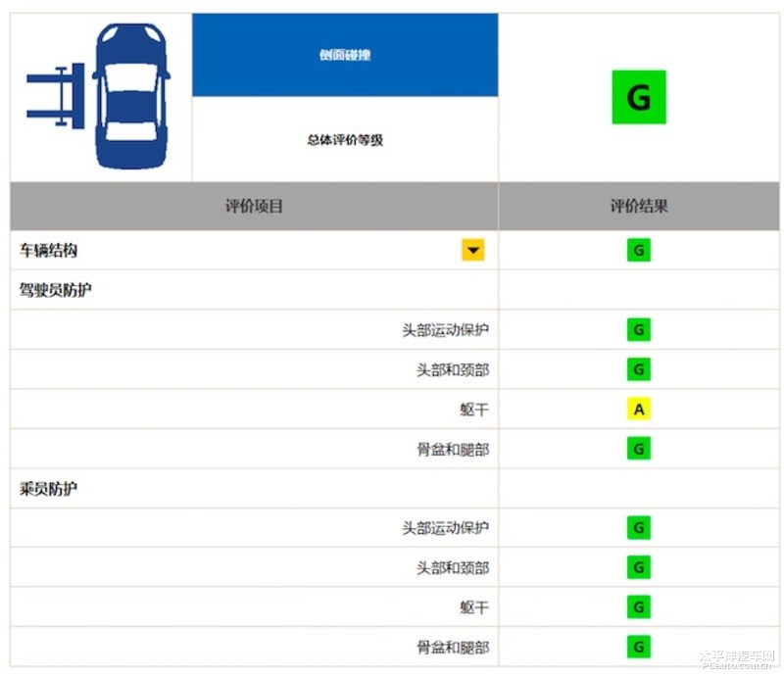Click G badge for passenger 躯干
This screenshot has height=677, width=784.
tap(639, 607)
